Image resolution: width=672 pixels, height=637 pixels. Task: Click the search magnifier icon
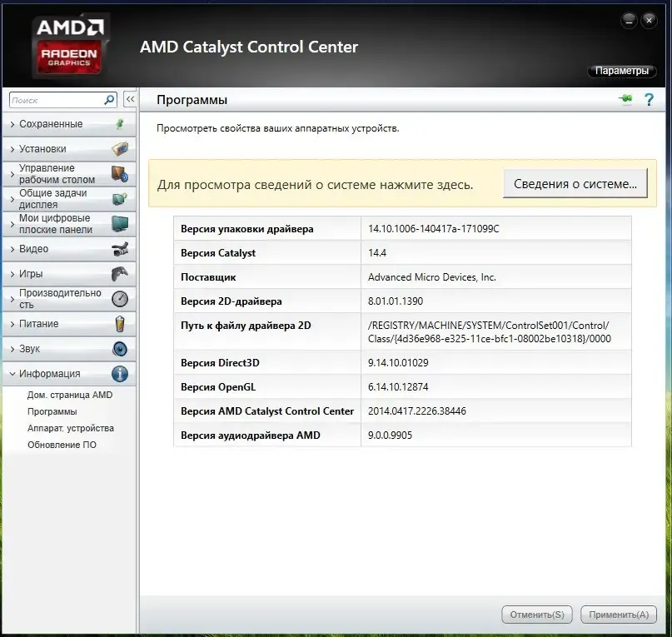[109, 100]
